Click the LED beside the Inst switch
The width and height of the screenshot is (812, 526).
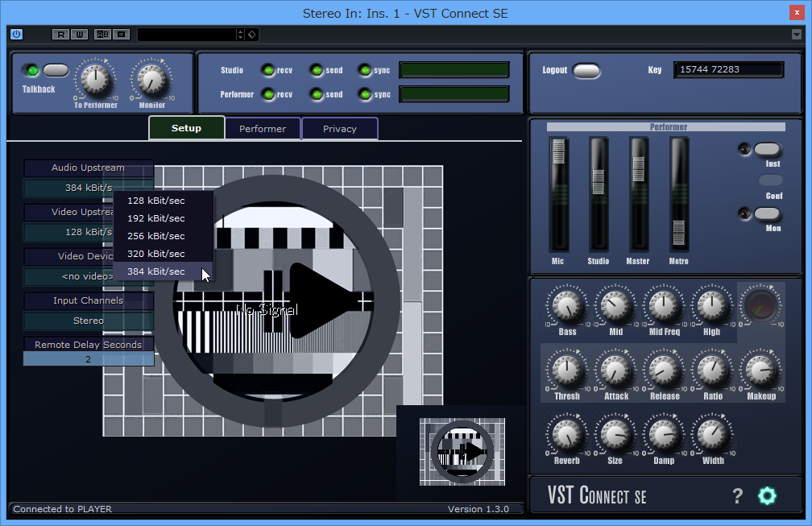744,150
